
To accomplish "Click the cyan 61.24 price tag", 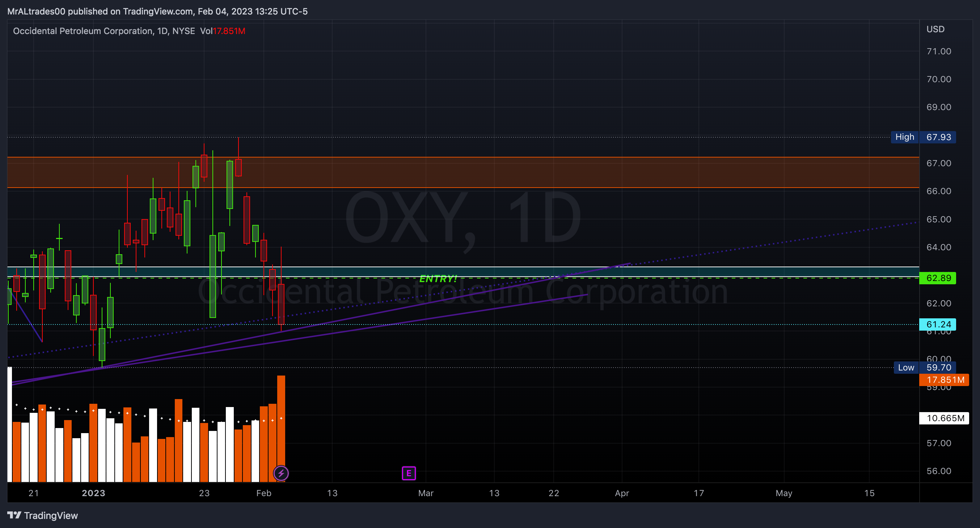I will tap(937, 324).
